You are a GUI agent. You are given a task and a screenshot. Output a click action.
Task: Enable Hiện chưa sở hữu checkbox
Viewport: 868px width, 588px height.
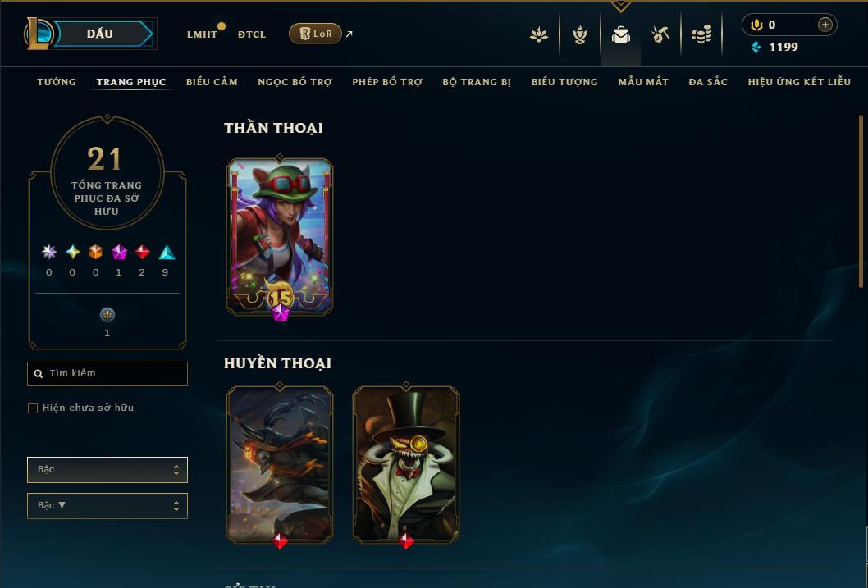click(x=33, y=408)
